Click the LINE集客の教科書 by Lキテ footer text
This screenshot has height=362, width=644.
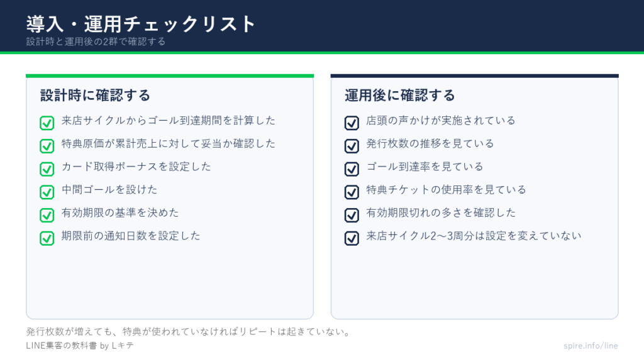[x=80, y=346]
